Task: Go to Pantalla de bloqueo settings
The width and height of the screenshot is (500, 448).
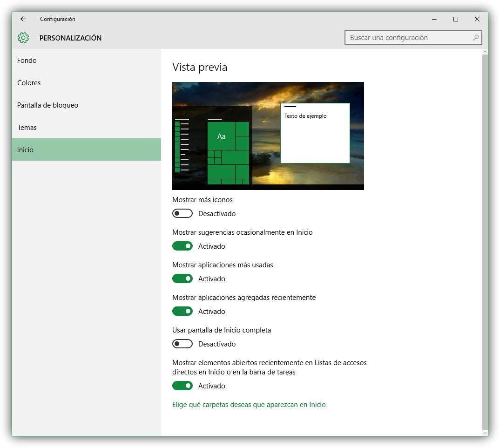Action: [x=87, y=105]
